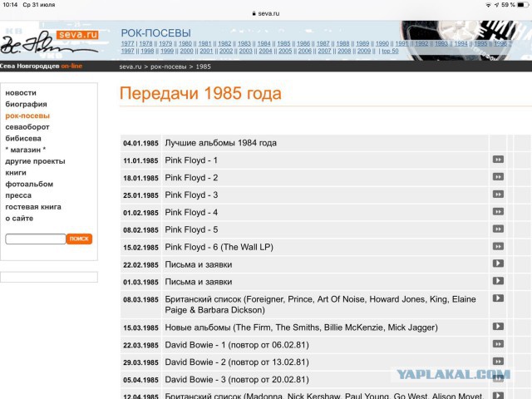This screenshot has width=532, height=399.
Task: Click the seva.ru logo
Action: (x=77, y=35)
